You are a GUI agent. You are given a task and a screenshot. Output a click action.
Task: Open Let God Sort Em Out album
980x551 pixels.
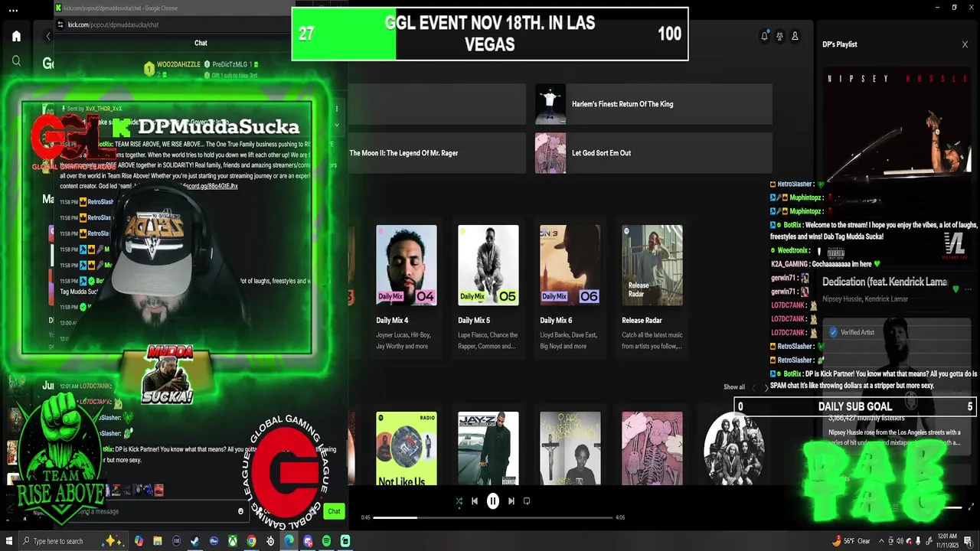(653, 153)
